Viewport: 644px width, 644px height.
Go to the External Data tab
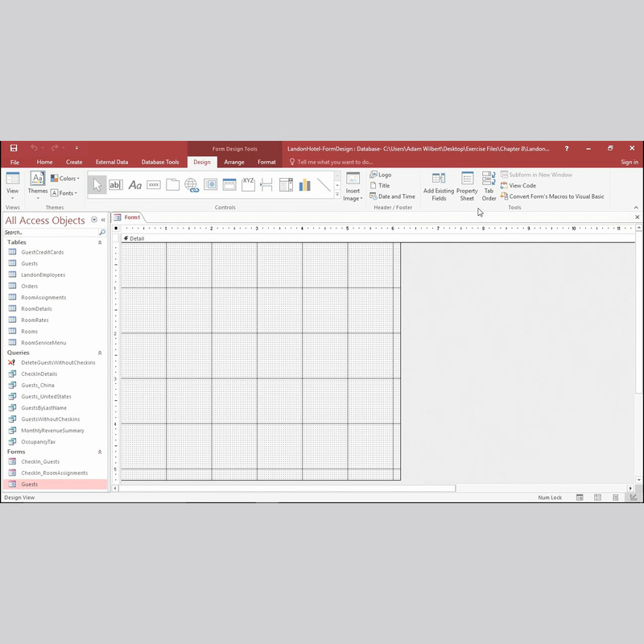(112, 162)
